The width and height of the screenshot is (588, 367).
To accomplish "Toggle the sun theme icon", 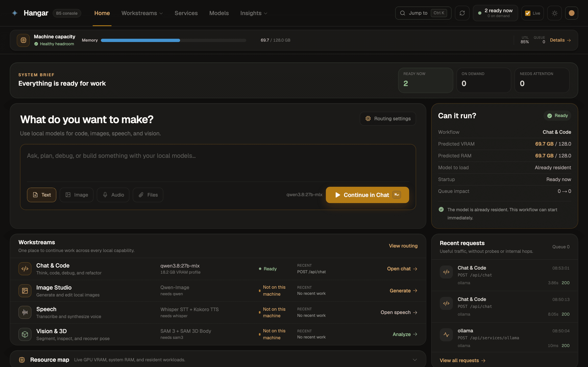I will [x=555, y=13].
